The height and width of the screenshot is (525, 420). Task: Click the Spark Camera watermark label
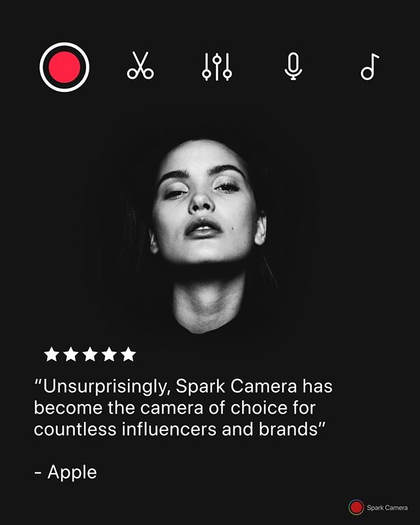click(x=387, y=507)
